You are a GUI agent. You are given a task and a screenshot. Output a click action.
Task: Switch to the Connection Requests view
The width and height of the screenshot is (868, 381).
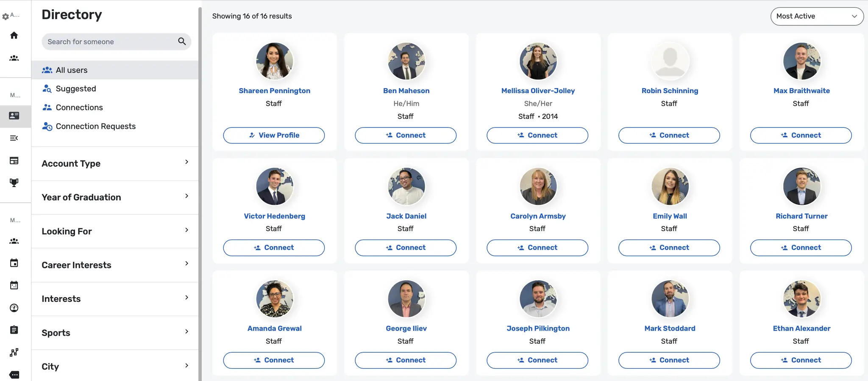[x=95, y=126]
